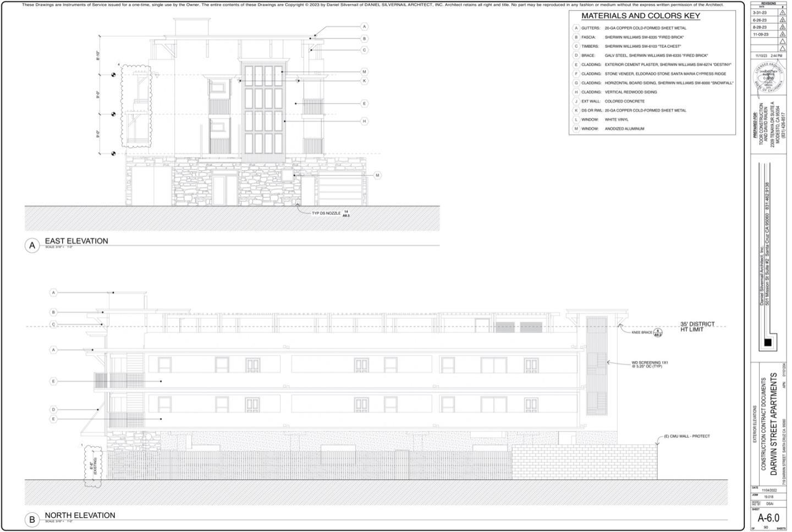792x532 pixels.
Task: Select the horizontal board siding 'Snowfall' row
Action: (x=653, y=83)
